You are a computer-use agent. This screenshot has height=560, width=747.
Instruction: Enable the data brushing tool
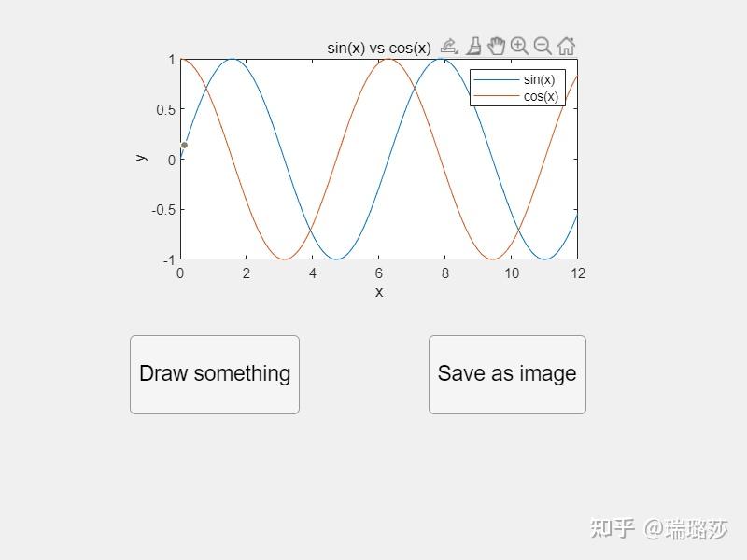click(473, 46)
